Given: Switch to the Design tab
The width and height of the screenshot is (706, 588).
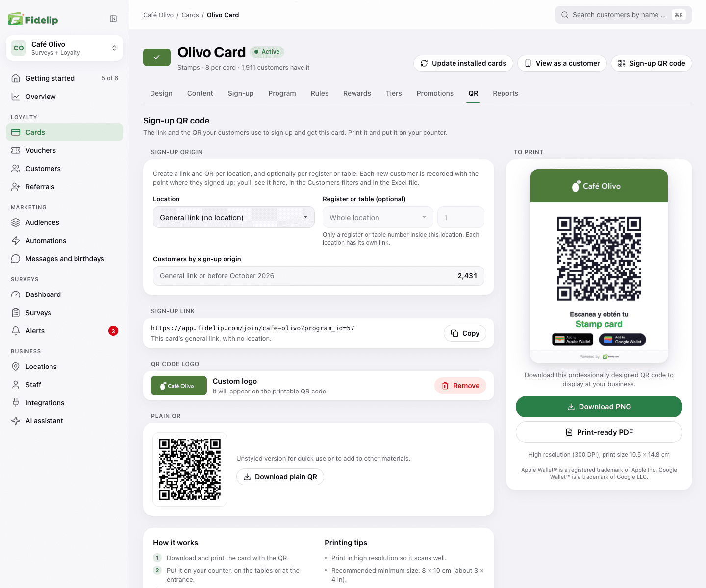Looking at the screenshot, I should pos(161,93).
